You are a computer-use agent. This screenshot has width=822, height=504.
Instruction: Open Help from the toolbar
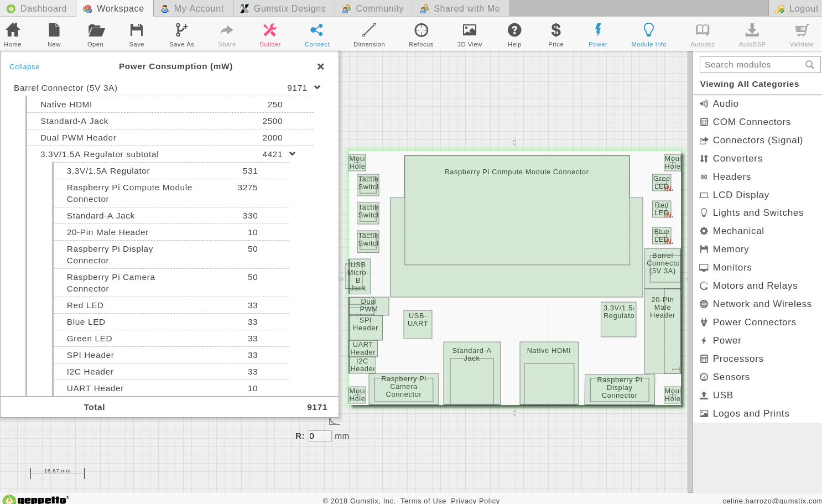[514, 35]
